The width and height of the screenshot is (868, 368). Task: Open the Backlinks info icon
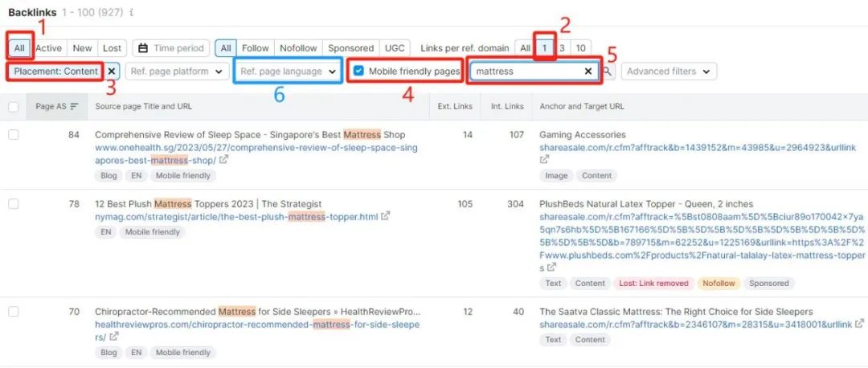(131, 12)
